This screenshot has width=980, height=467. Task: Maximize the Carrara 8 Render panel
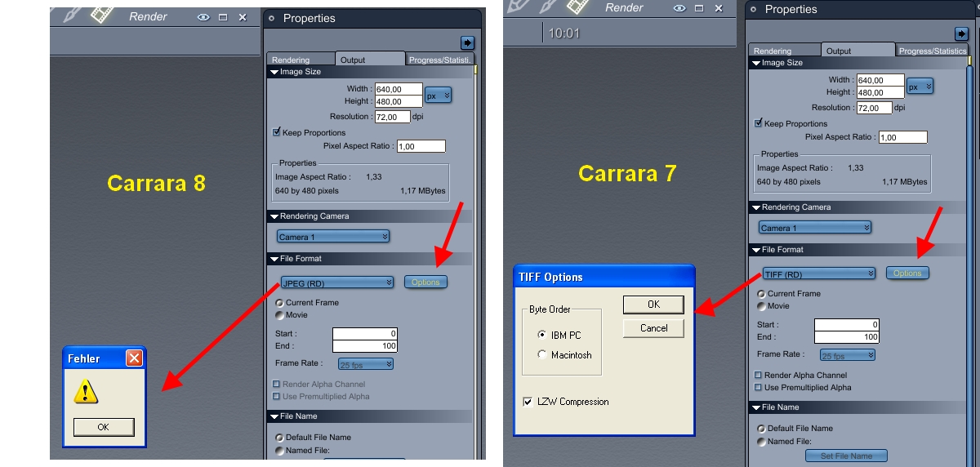tap(223, 17)
